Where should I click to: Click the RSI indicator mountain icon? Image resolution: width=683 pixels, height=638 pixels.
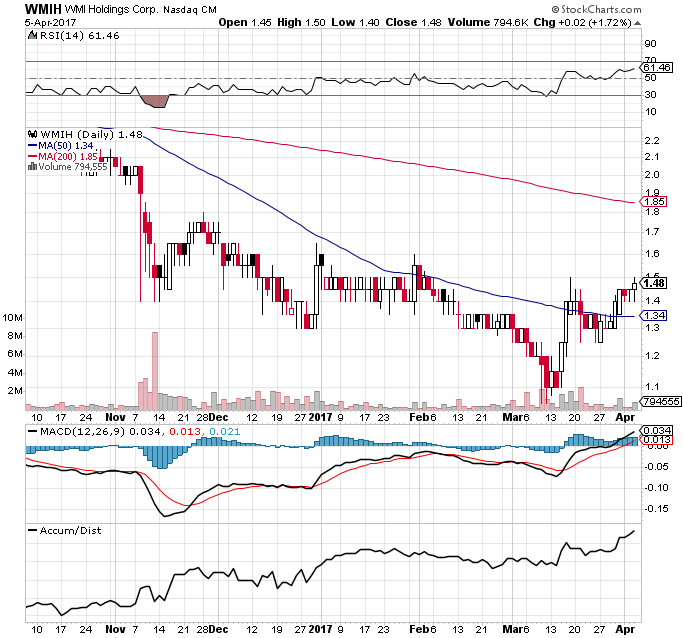click(32, 35)
